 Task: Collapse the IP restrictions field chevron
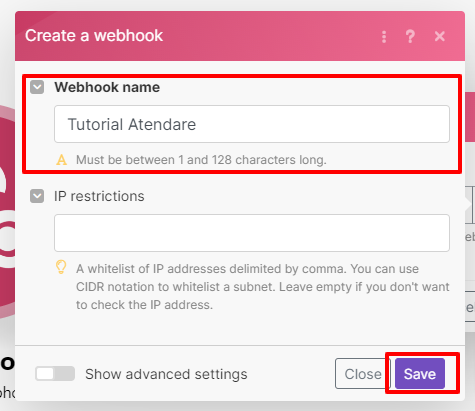click(37, 196)
